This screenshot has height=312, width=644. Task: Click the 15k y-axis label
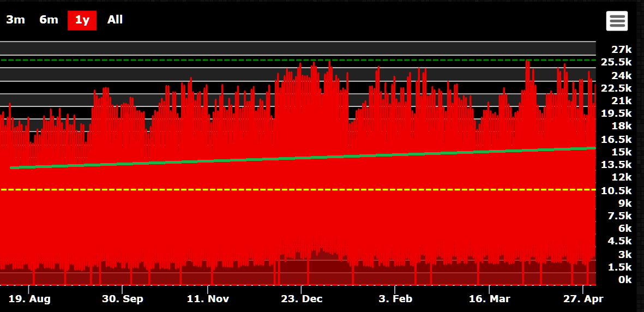tap(621, 152)
